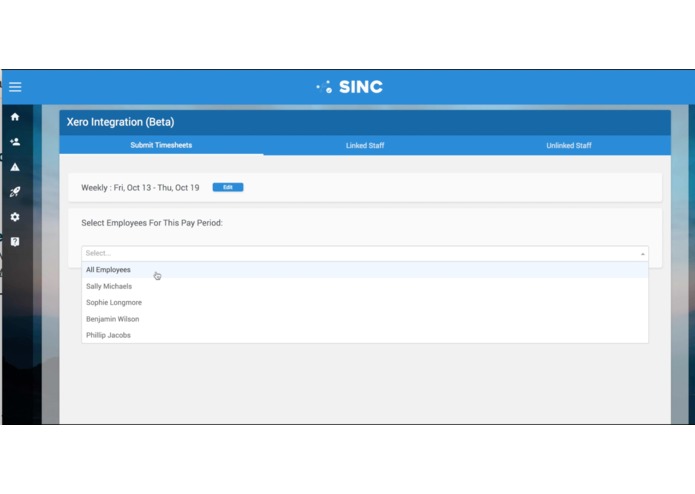Collapse the employee dropdown arrow
The height and width of the screenshot is (494, 695).
click(642, 254)
